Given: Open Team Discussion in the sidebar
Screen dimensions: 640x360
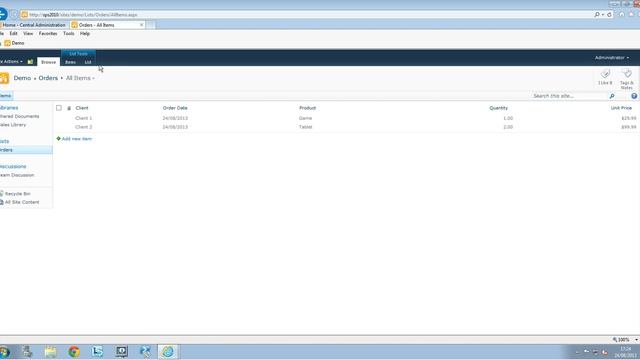Looking at the screenshot, I should (17, 175).
